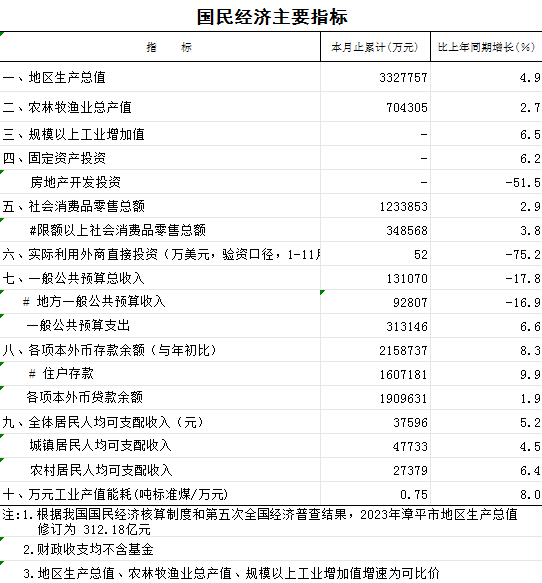The height and width of the screenshot is (583, 542).
Task: Click the value 3327757 cell
Action: click(x=375, y=77)
